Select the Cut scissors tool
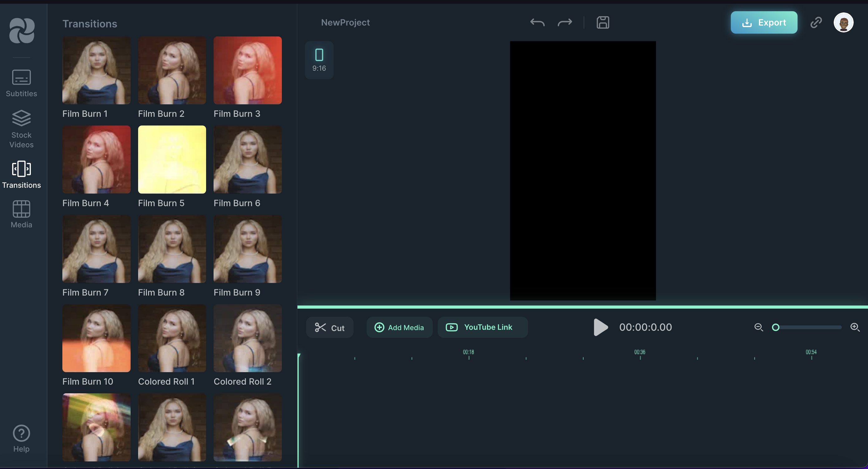 329,328
